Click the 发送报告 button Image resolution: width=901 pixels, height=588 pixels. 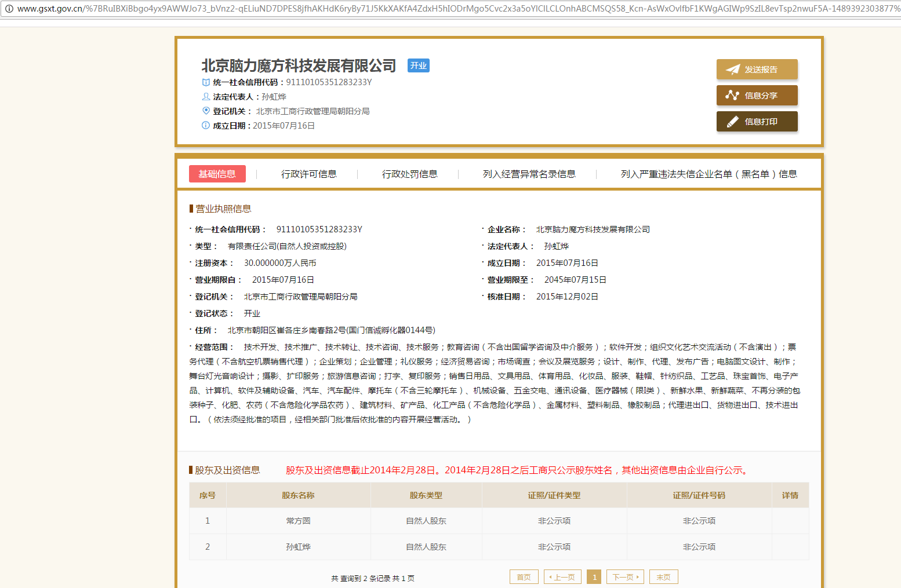coord(757,68)
